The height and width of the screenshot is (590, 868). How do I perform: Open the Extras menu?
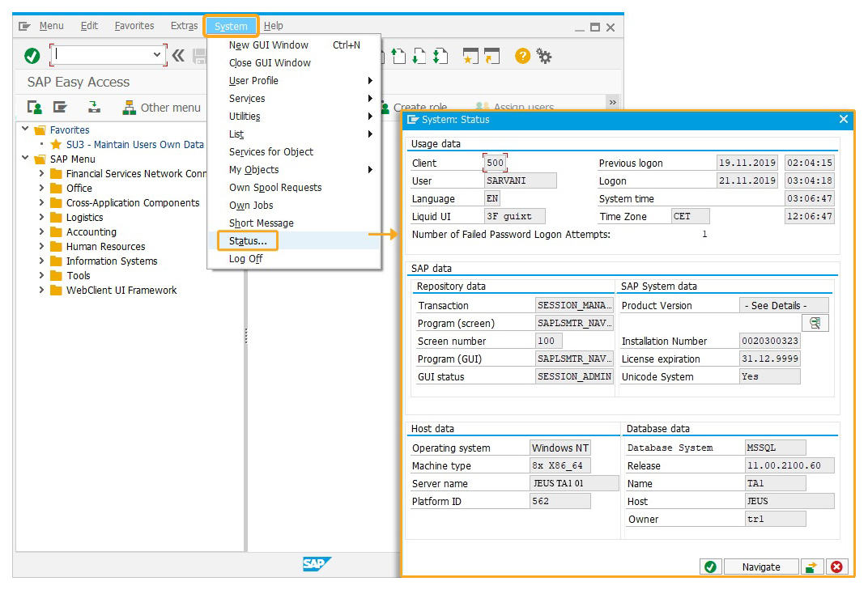(185, 26)
